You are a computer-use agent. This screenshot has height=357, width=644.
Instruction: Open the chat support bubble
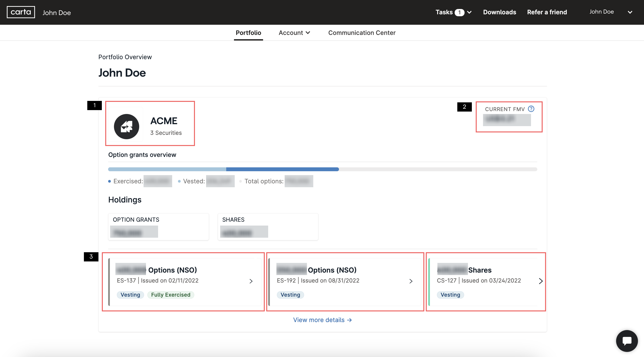(x=627, y=341)
